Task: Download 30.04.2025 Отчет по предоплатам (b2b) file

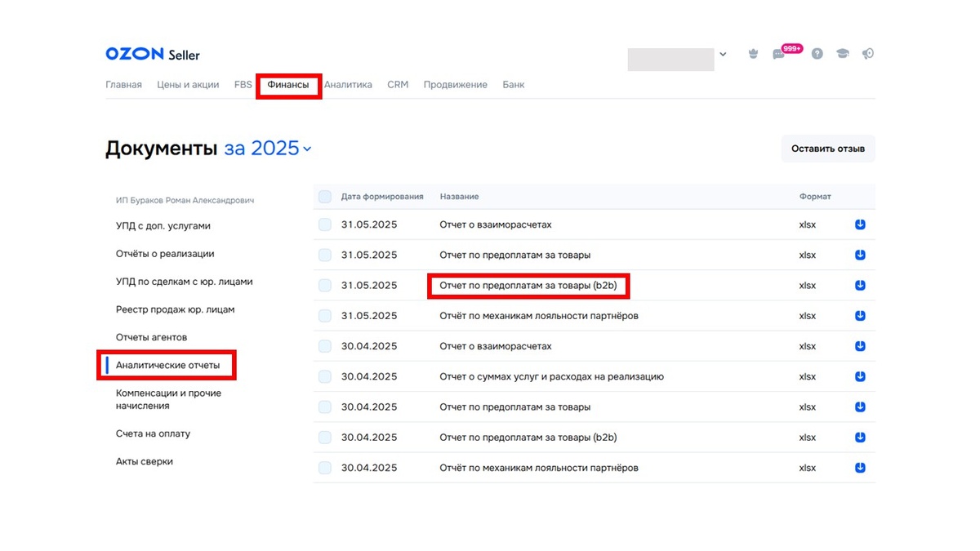Action: (x=860, y=438)
